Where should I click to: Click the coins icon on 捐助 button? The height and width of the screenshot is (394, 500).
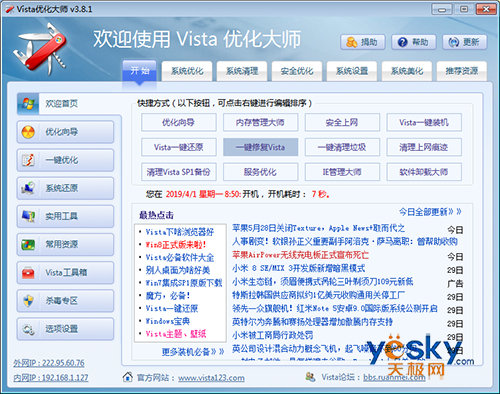351,42
